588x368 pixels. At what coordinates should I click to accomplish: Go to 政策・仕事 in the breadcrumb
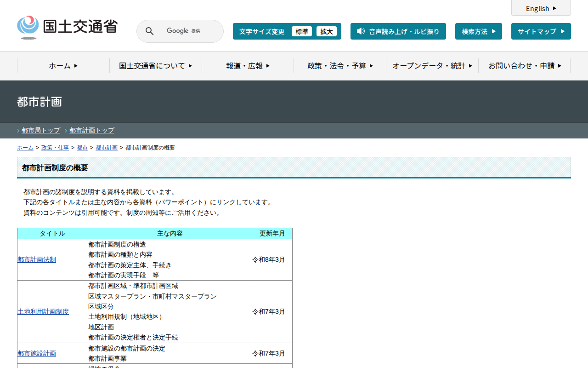point(55,148)
